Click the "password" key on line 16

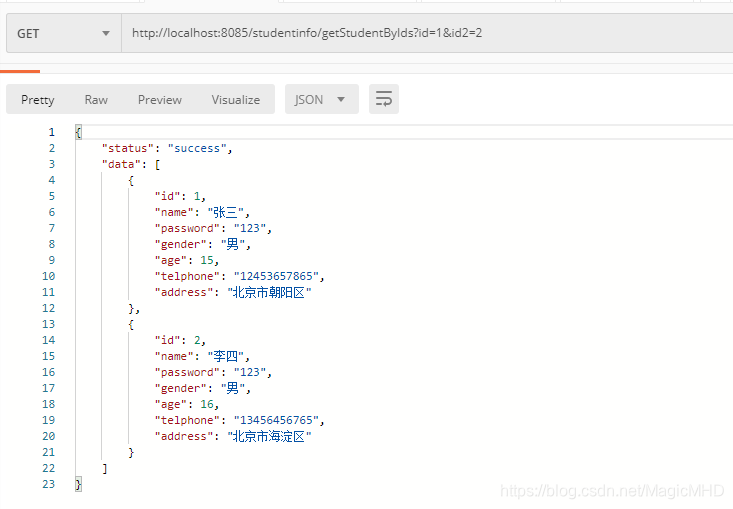tap(187, 372)
